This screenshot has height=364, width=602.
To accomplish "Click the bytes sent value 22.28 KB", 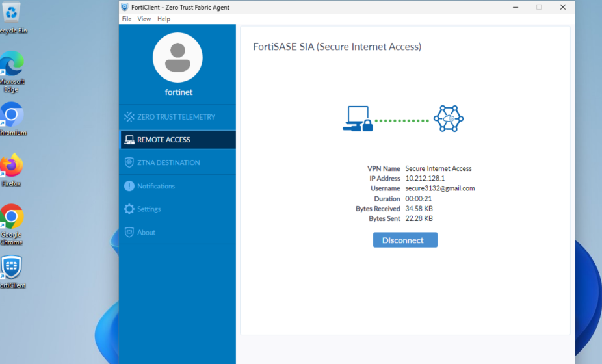I will tap(419, 218).
